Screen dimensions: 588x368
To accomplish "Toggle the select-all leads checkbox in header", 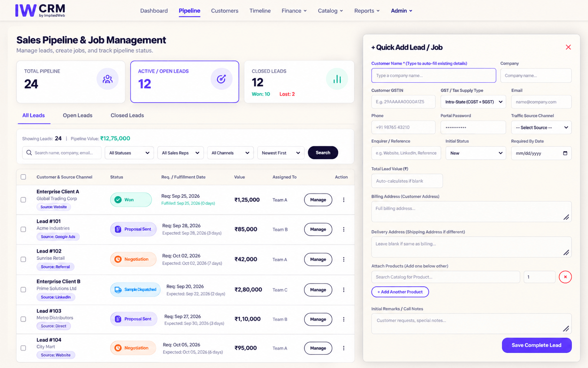I will click(x=23, y=177).
